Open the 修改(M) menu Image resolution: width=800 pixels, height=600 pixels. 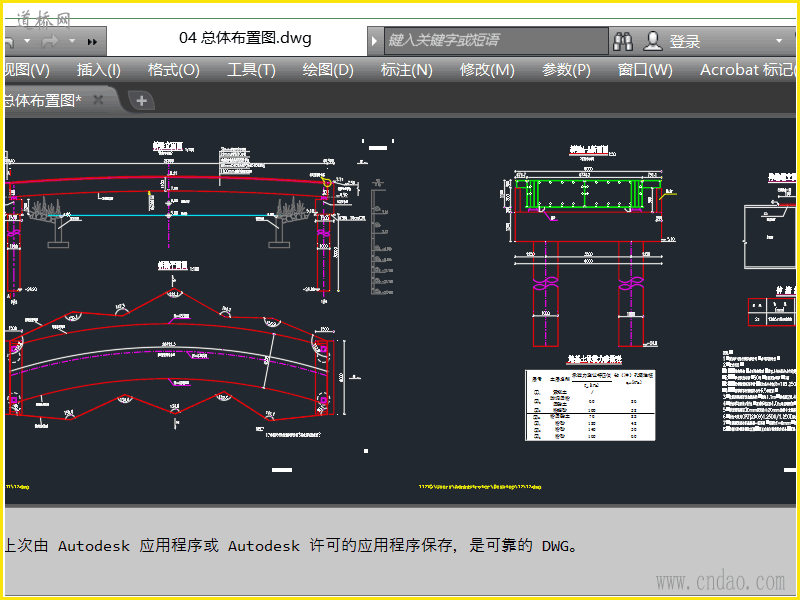coord(487,70)
